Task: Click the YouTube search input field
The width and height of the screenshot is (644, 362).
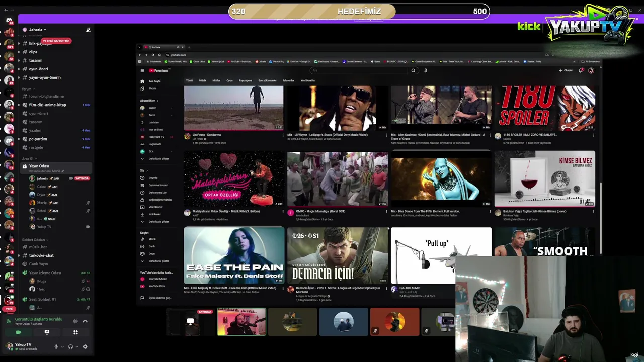Action: [359, 71]
